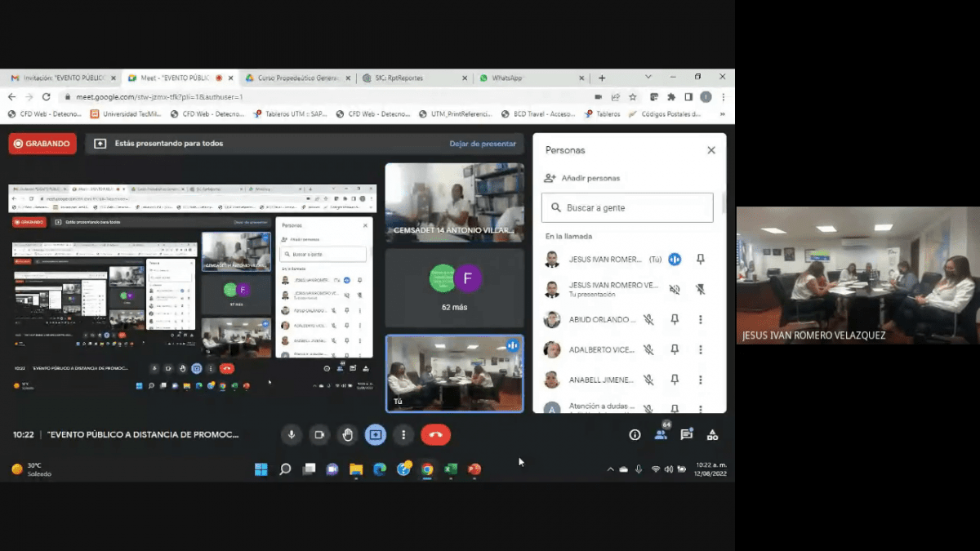Toggle the camera in call controls
Viewport: 980px width, 551px height.
pos(319,435)
